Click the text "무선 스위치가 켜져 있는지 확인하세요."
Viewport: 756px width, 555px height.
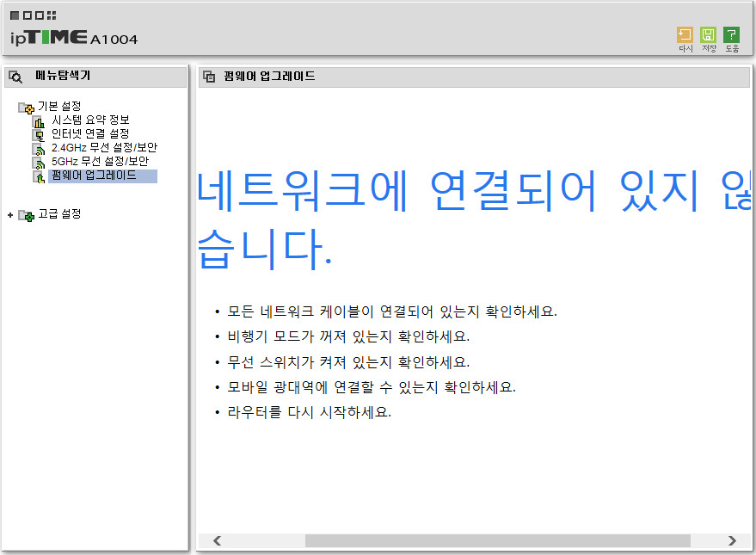[348, 362]
